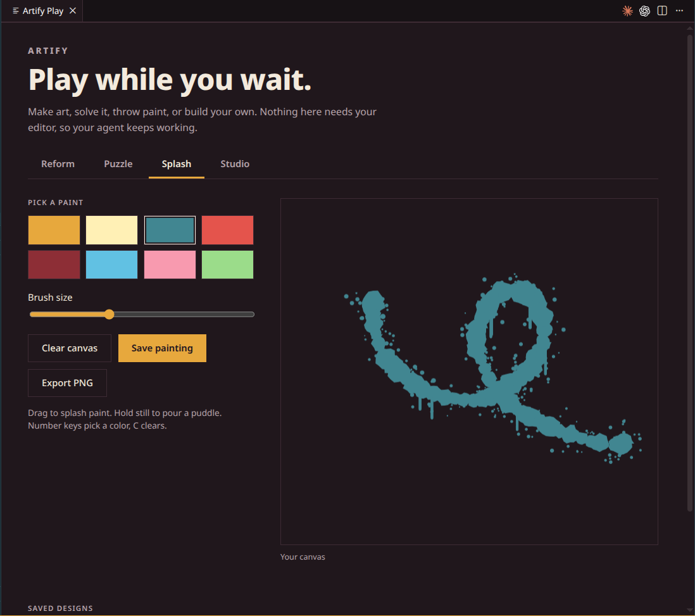Image resolution: width=695 pixels, height=616 pixels.
Task: Click the 'Play while you wait.' heading
Action: pyautogui.click(x=170, y=80)
